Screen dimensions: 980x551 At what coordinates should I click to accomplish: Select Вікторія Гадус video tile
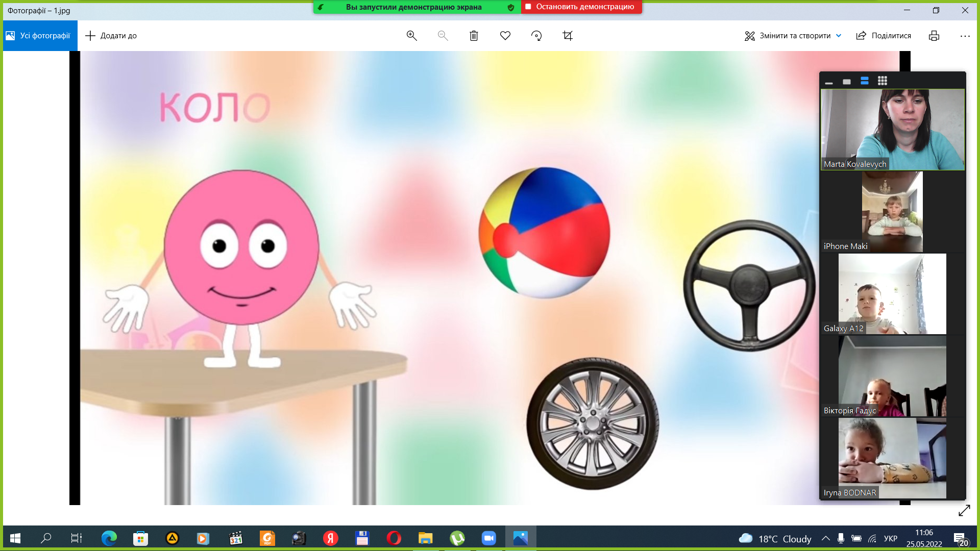click(x=893, y=376)
